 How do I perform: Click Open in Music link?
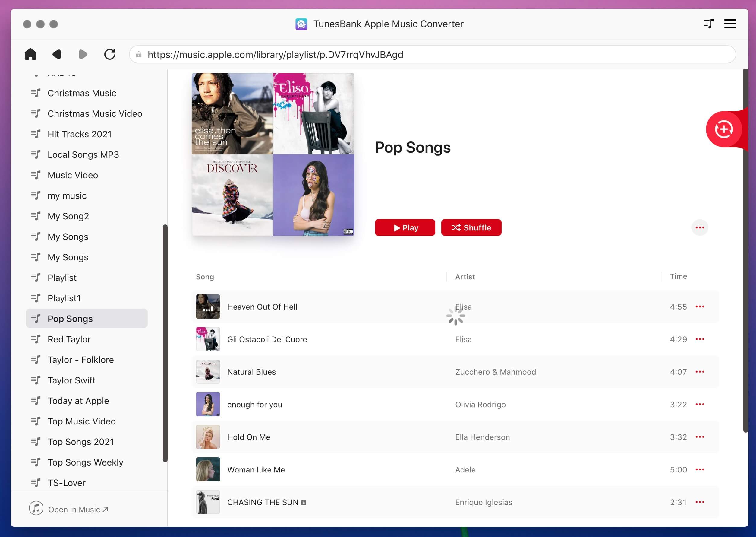(x=78, y=509)
